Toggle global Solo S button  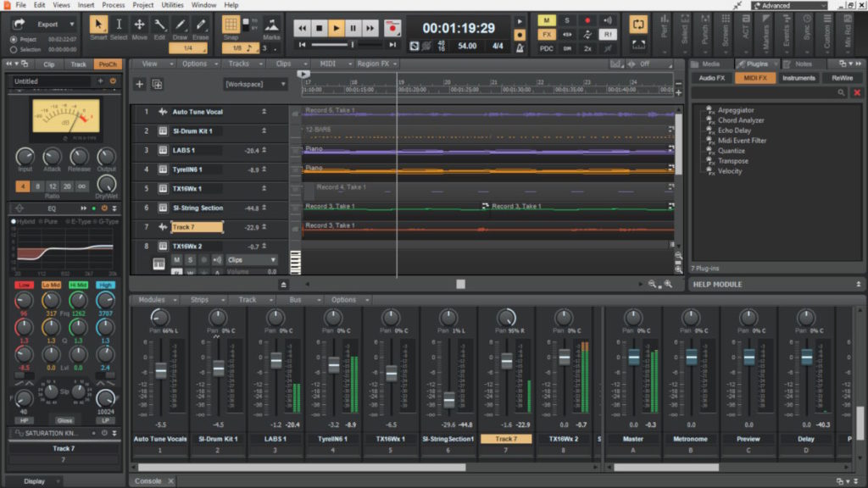point(567,20)
